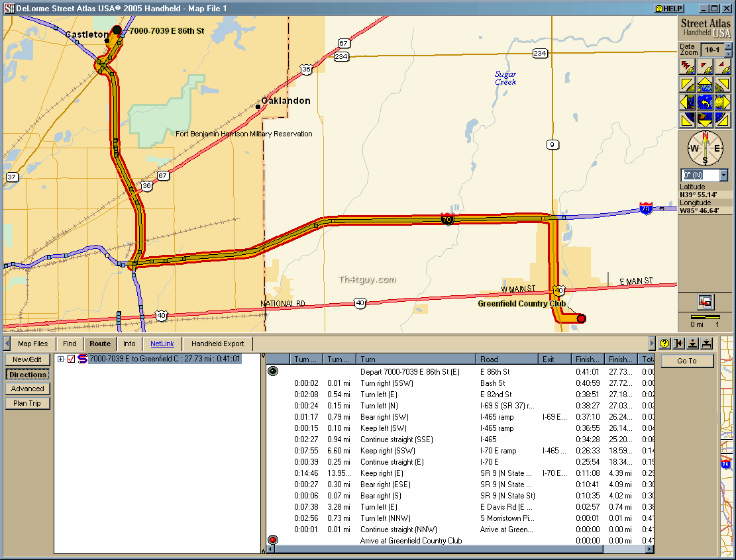Click the Plan Trip button

(x=27, y=403)
